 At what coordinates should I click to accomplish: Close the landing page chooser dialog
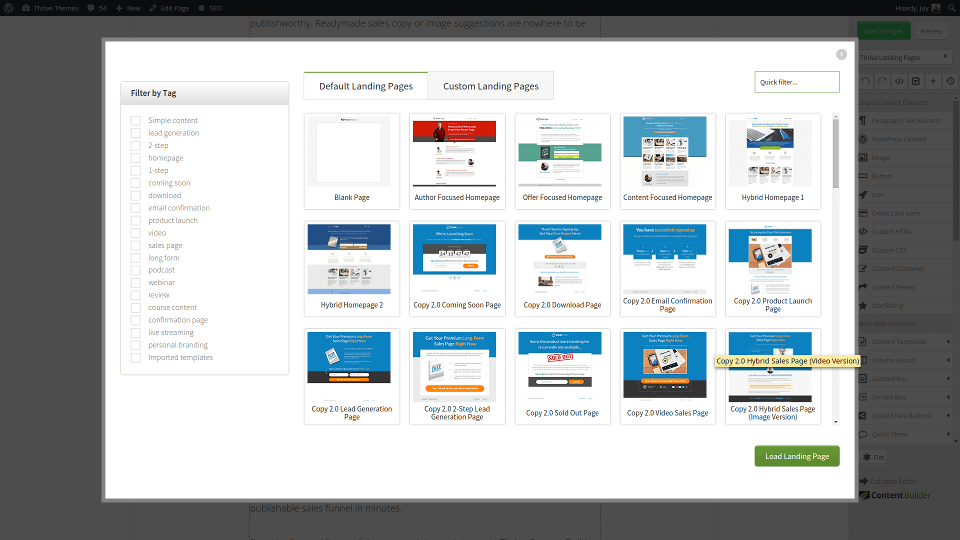[841, 55]
